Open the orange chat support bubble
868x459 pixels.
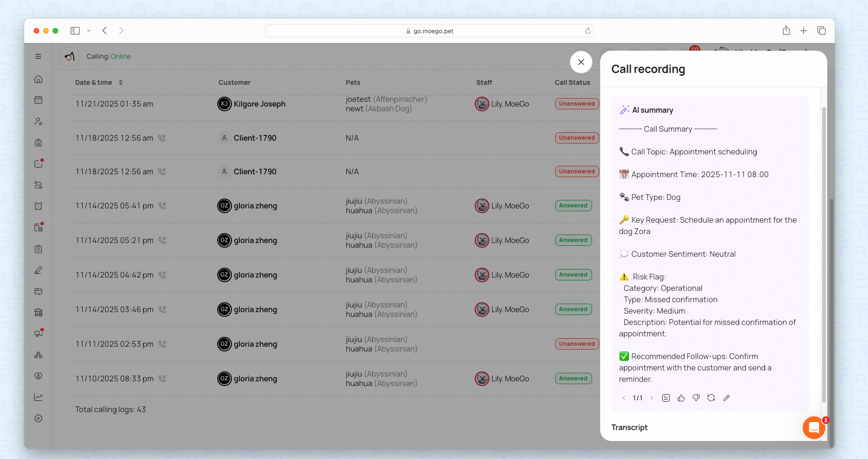click(x=814, y=428)
